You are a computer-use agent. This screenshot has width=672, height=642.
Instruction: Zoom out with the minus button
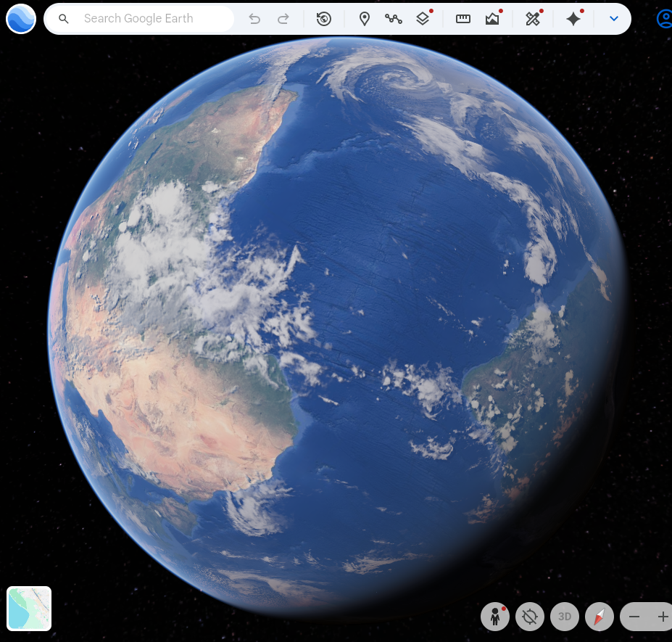click(x=634, y=617)
